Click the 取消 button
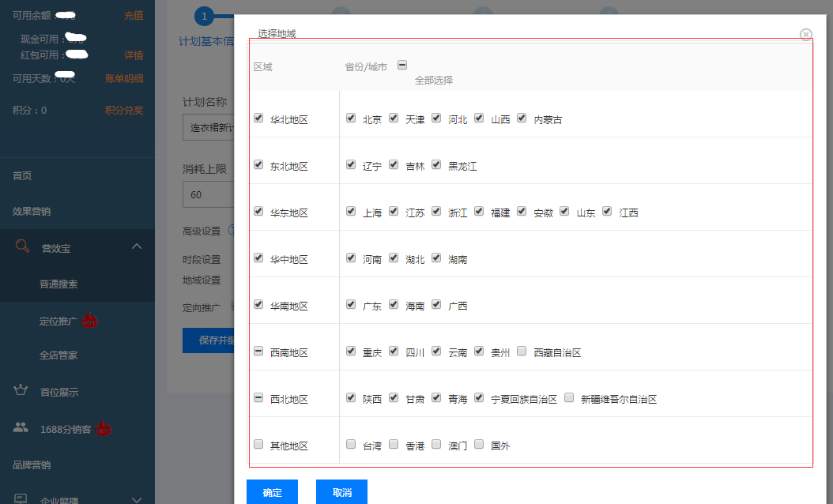 (341, 492)
